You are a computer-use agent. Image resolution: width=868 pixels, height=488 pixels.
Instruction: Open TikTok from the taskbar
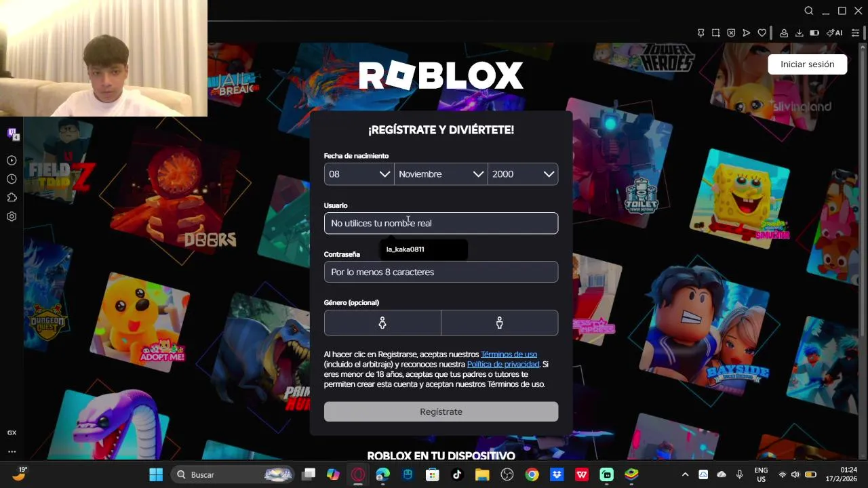(457, 474)
